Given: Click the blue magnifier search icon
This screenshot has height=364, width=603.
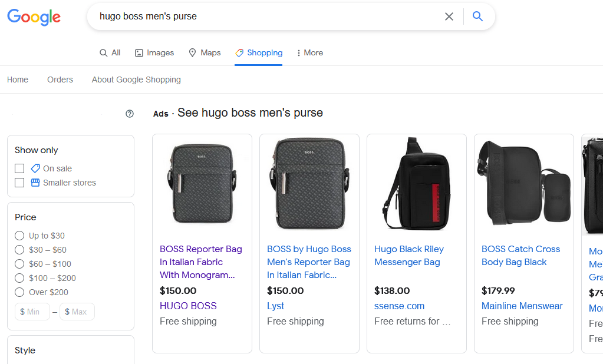Looking at the screenshot, I should pos(477,16).
